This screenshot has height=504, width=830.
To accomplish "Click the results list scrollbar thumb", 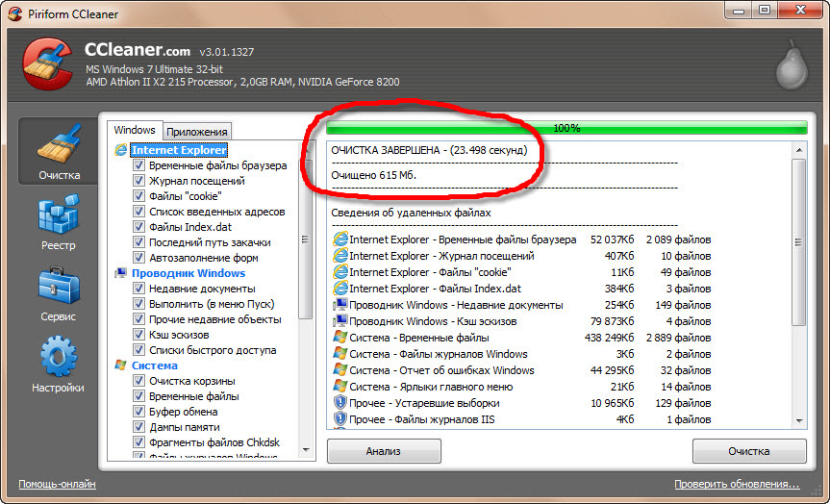I will 799,242.
